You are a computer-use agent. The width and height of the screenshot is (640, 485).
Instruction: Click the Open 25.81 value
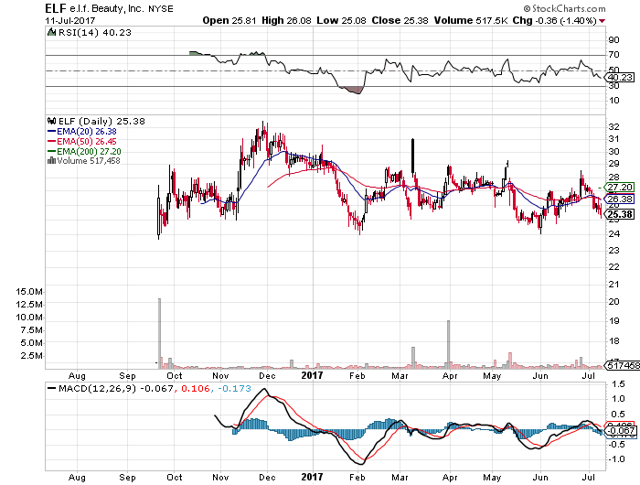pos(229,20)
